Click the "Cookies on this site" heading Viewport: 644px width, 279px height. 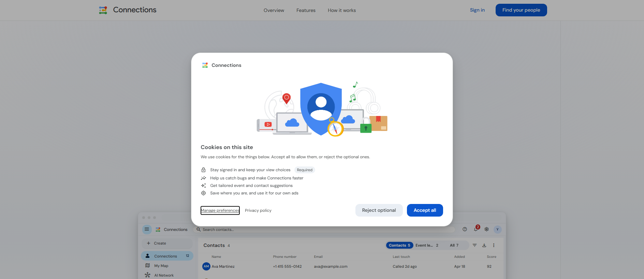click(x=227, y=147)
